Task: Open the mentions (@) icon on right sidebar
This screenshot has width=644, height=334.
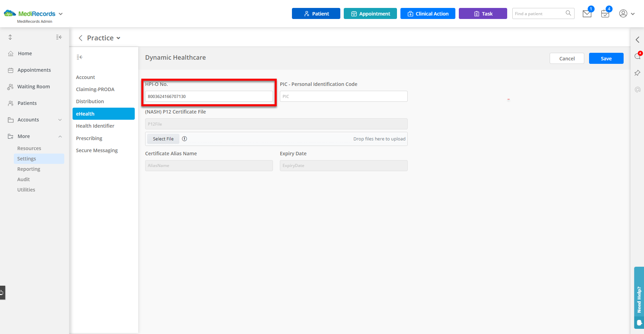Action: point(637,89)
